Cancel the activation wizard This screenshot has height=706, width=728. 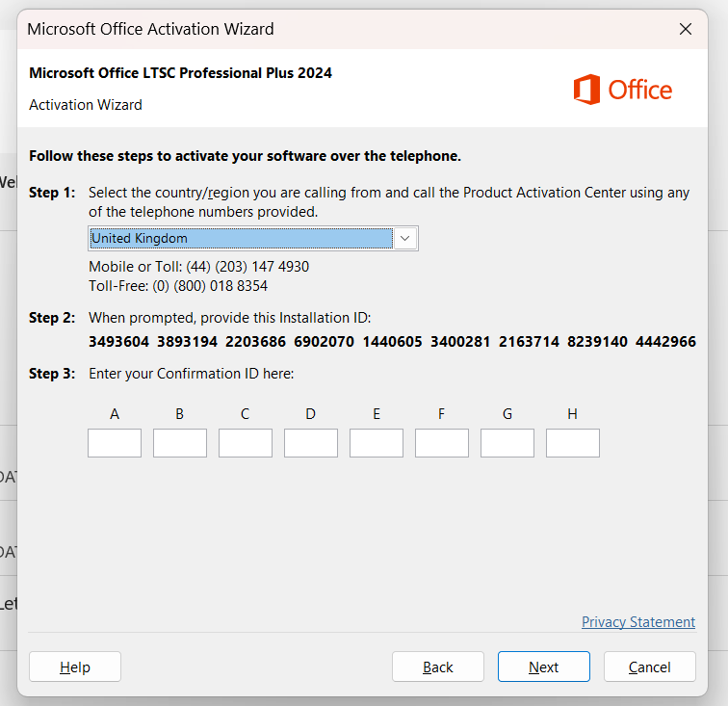tap(650, 667)
